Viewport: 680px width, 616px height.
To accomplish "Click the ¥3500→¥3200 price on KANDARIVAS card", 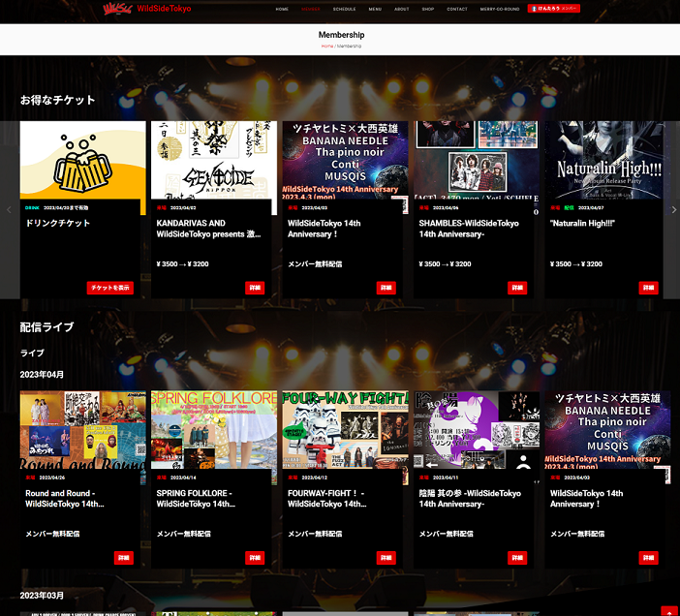I will click(x=182, y=264).
